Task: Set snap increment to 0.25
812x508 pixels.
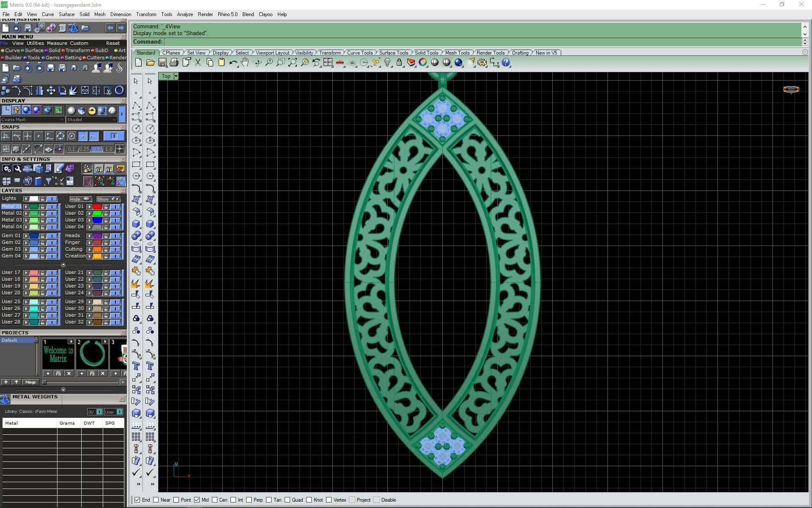Action: 84,149
